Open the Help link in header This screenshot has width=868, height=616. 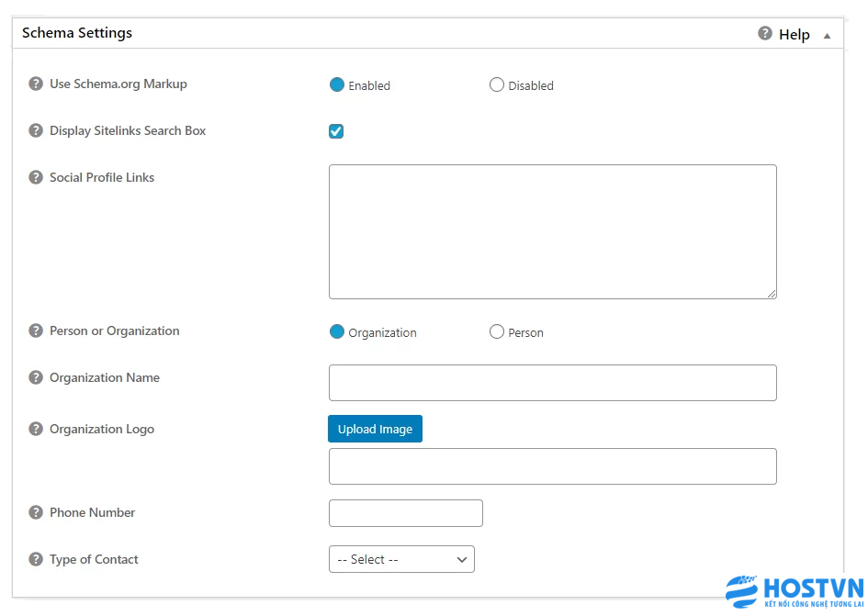[x=794, y=34]
